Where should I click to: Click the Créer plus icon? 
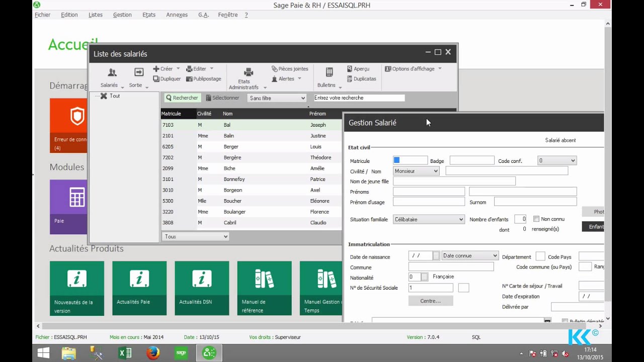click(156, 69)
